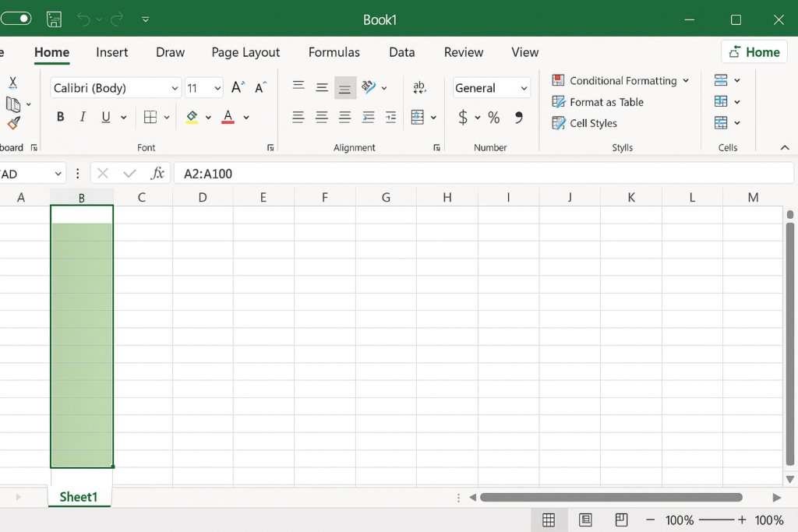Image resolution: width=798 pixels, height=532 pixels.
Task: Open the Insert tab
Action: [x=112, y=52]
